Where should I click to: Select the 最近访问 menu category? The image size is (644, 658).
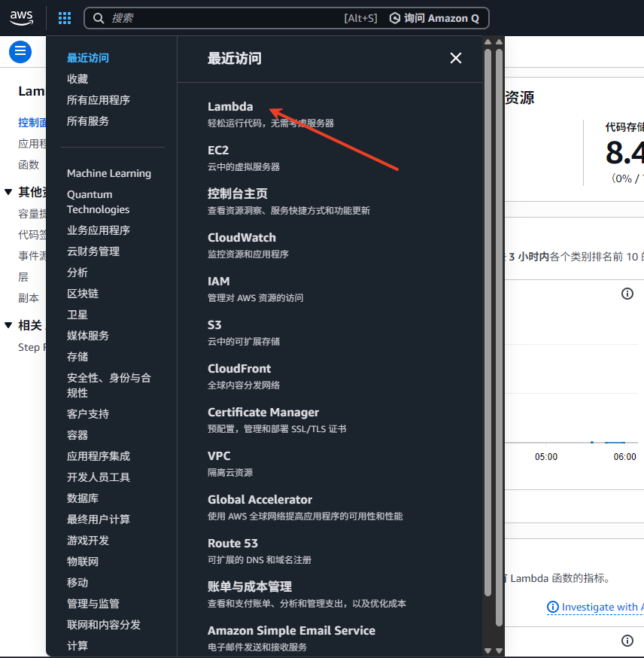tap(87, 58)
